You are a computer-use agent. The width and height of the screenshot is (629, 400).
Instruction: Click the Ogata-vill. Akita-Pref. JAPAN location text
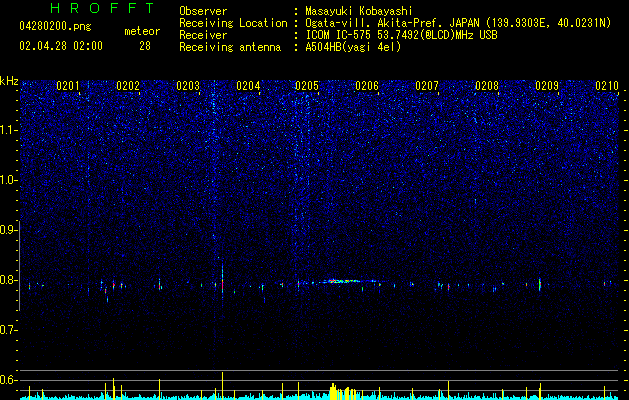point(458,23)
